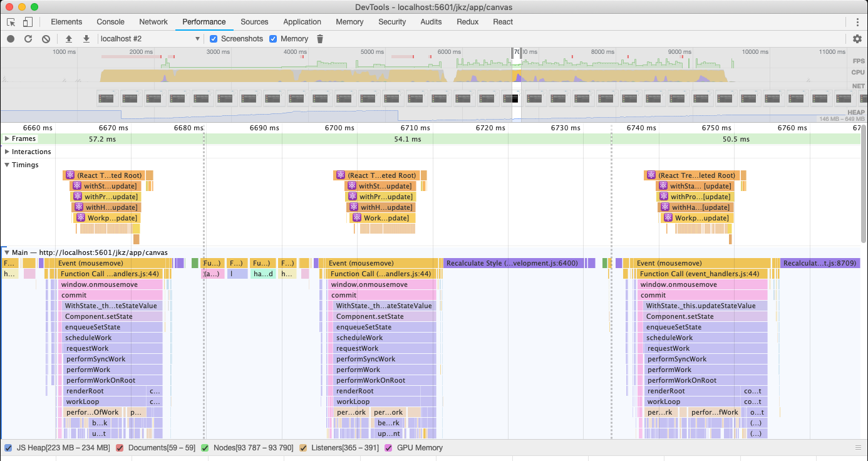Switch to the Elements tab
This screenshot has height=461, width=868.
(66, 22)
